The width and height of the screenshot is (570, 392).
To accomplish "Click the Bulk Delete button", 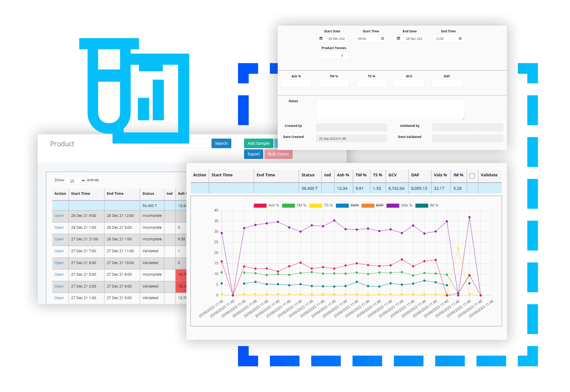I will (x=278, y=154).
